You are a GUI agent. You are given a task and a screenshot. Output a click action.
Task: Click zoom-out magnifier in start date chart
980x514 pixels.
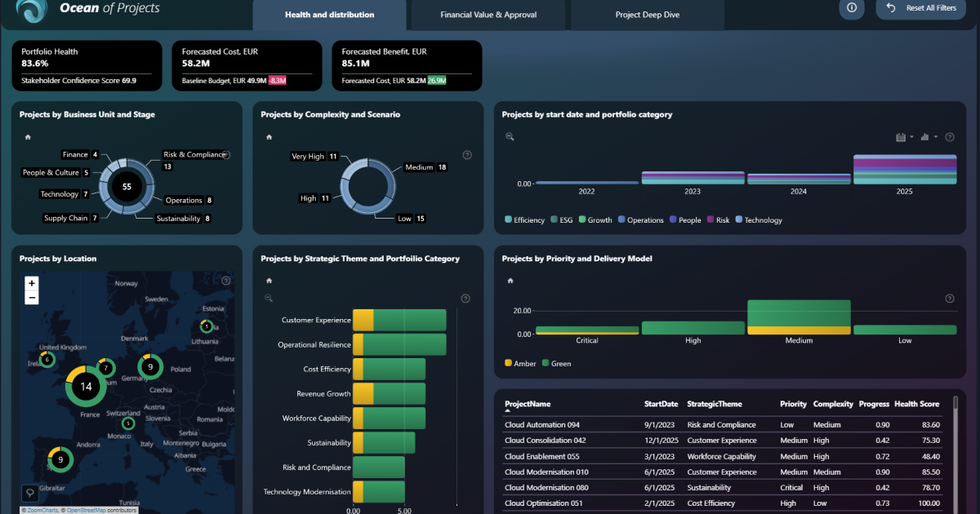[510, 137]
